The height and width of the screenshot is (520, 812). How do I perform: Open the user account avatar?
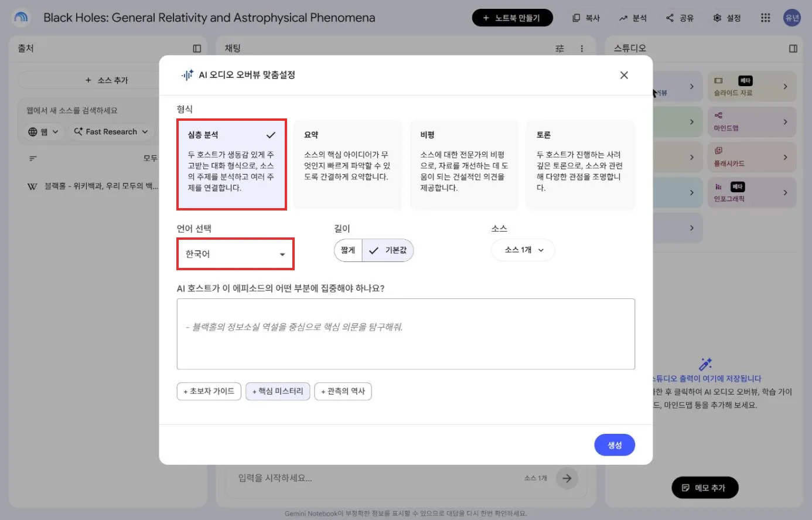coord(792,18)
